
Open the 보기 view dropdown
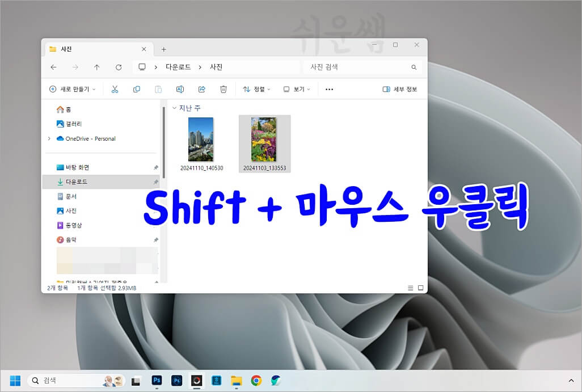[x=297, y=89]
